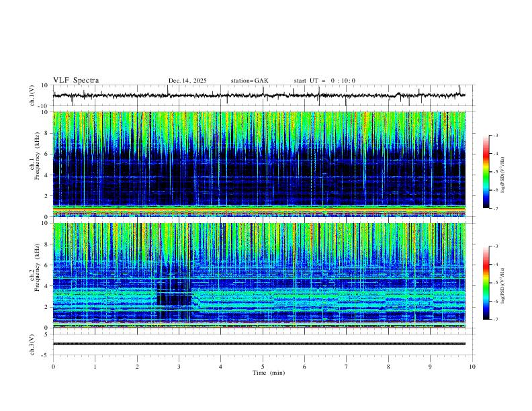Click the time axis tick label "8"

point(388,367)
